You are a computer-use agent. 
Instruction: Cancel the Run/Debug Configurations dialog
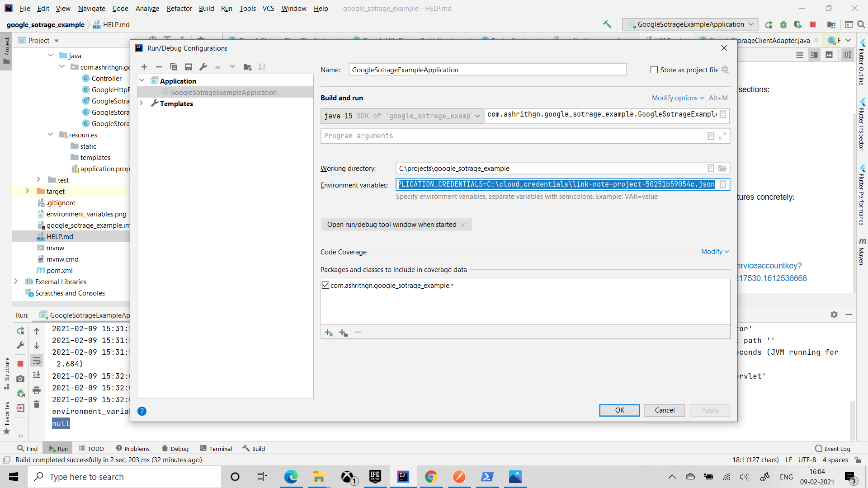click(x=665, y=410)
